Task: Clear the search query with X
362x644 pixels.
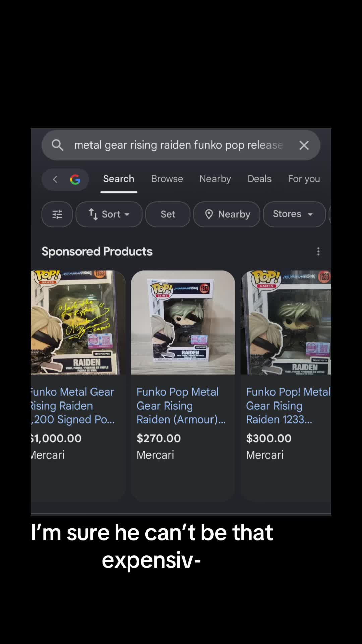Action: (304, 145)
